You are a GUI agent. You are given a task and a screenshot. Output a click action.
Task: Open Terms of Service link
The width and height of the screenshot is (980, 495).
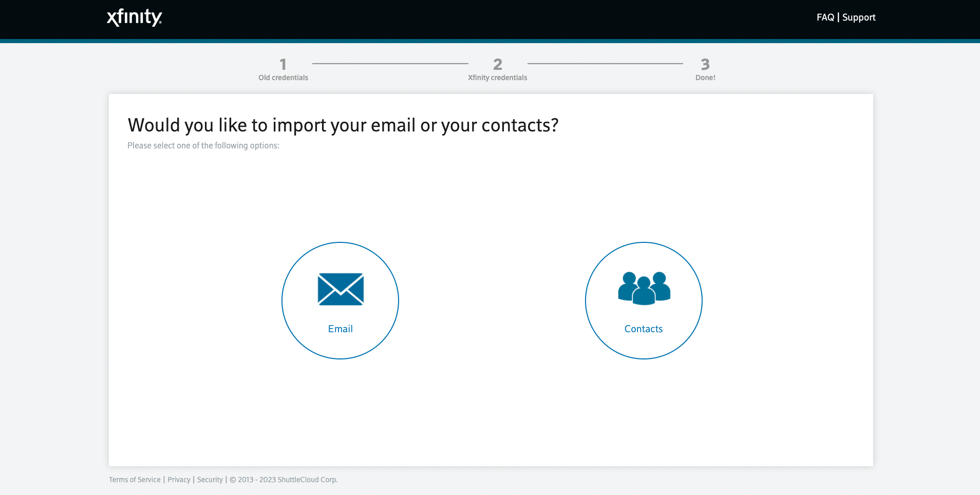[135, 480]
